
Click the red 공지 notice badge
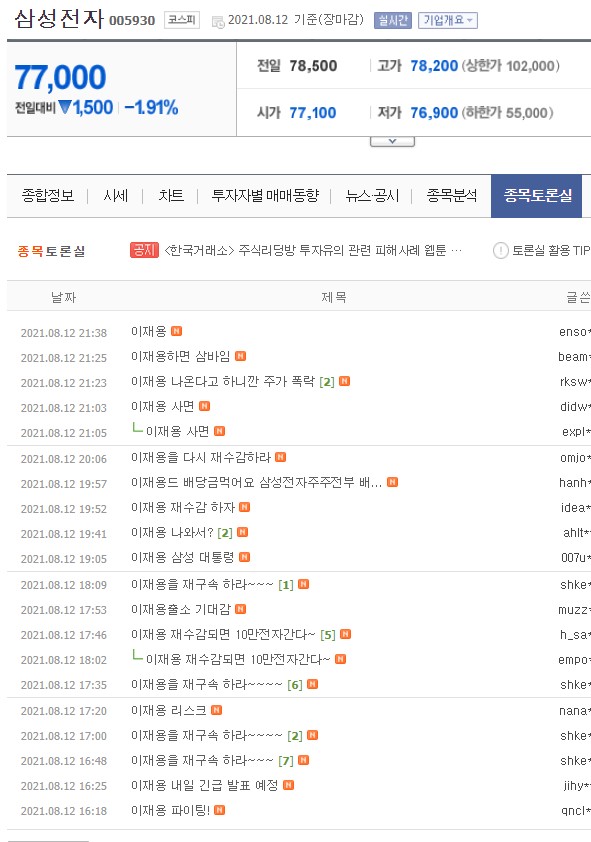coord(144,250)
